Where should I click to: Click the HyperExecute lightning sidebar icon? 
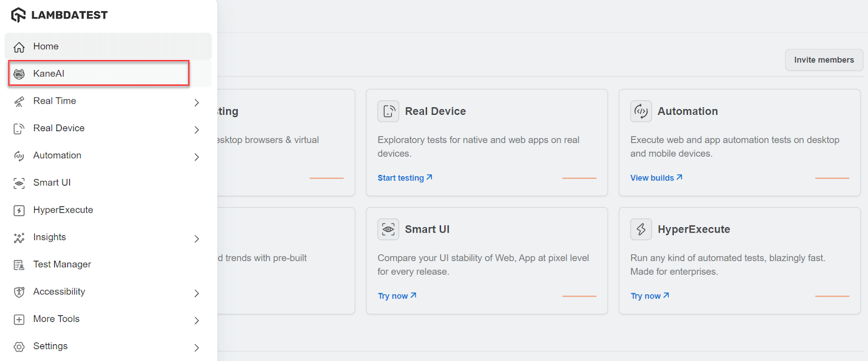click(19, 210)
